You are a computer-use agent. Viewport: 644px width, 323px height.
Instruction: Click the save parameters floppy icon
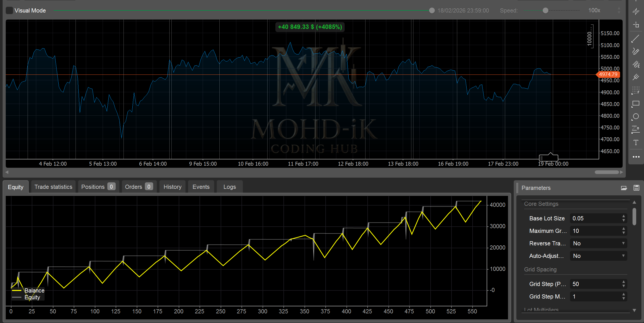click(x=636, y=188)
